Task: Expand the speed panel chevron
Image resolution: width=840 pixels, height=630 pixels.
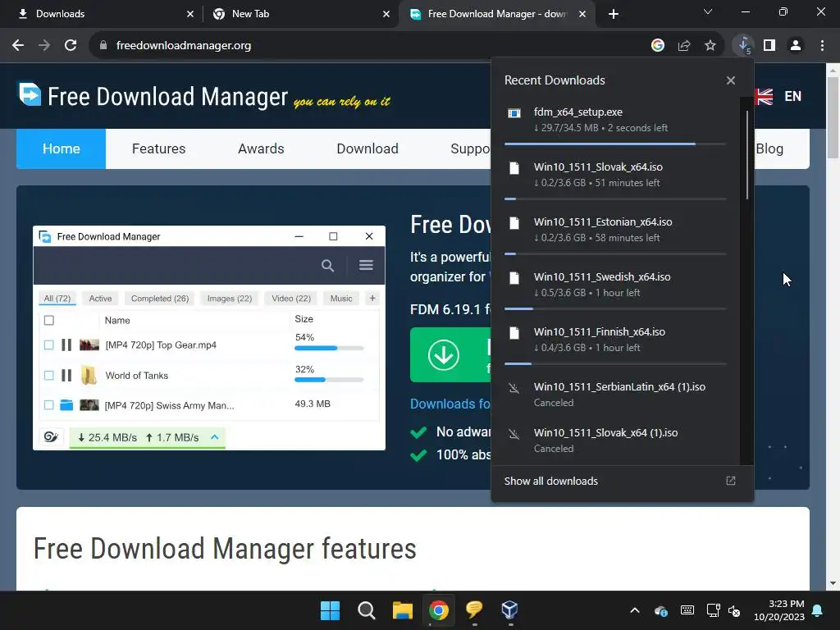Action: pyautogui.click(x=214, y=437)
